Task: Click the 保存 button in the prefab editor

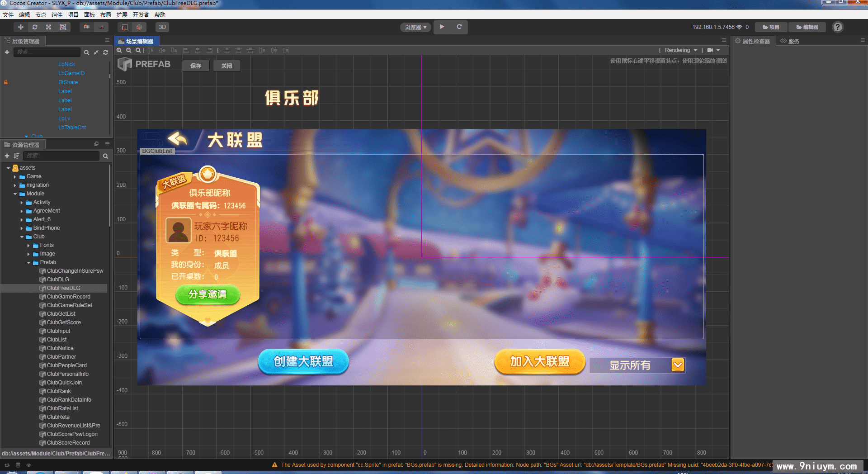Action: point(195,66)
